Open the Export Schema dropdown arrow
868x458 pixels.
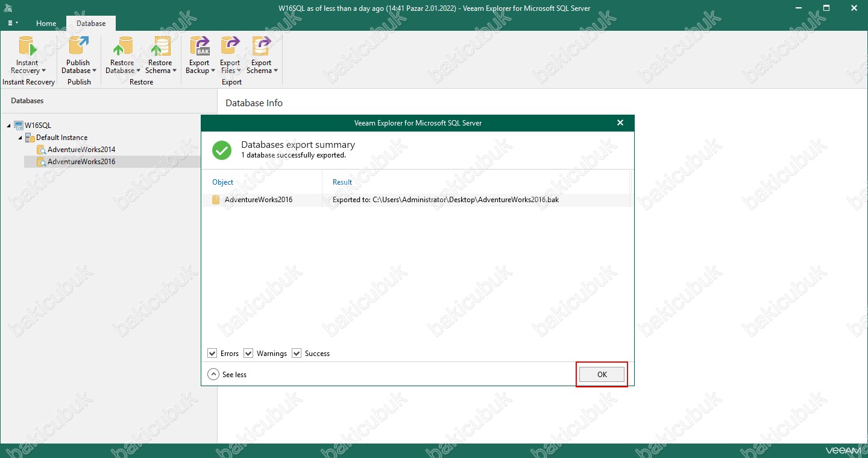[275, 71]
